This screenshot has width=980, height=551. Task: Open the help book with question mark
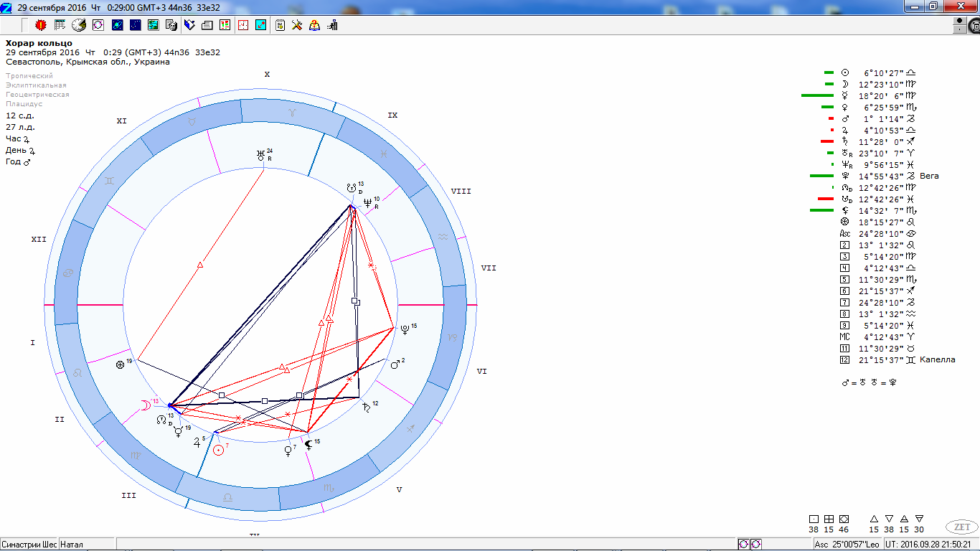(x=314, y=25)
